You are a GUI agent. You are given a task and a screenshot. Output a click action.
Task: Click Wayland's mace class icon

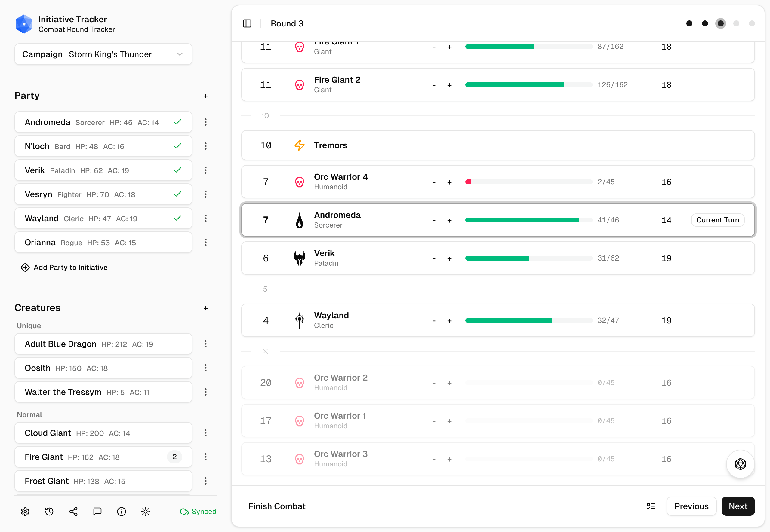(x=300, y=320)
